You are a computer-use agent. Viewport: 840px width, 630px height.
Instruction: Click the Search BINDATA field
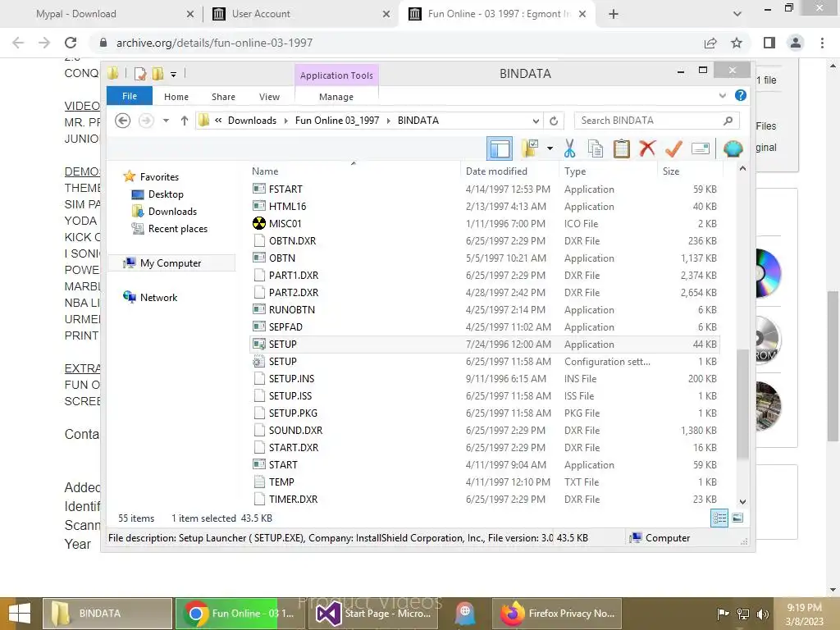pyautogui.click(x=656, y=121)
